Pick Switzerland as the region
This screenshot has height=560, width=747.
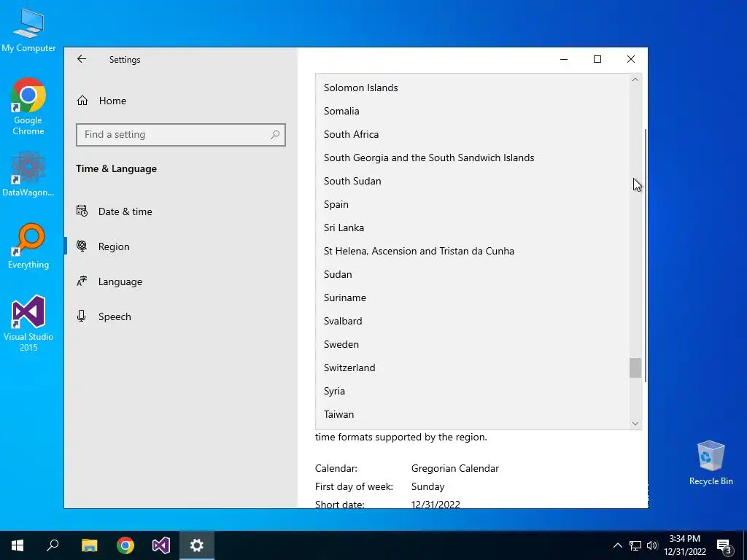472,367
